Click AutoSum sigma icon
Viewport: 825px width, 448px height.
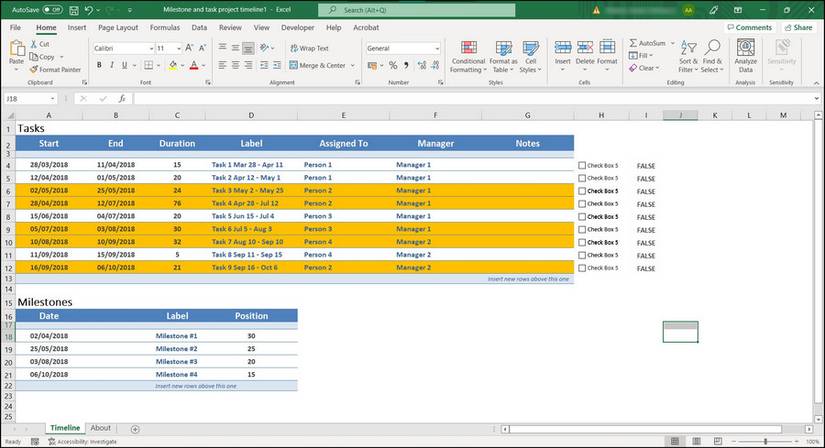coord(632,44)
